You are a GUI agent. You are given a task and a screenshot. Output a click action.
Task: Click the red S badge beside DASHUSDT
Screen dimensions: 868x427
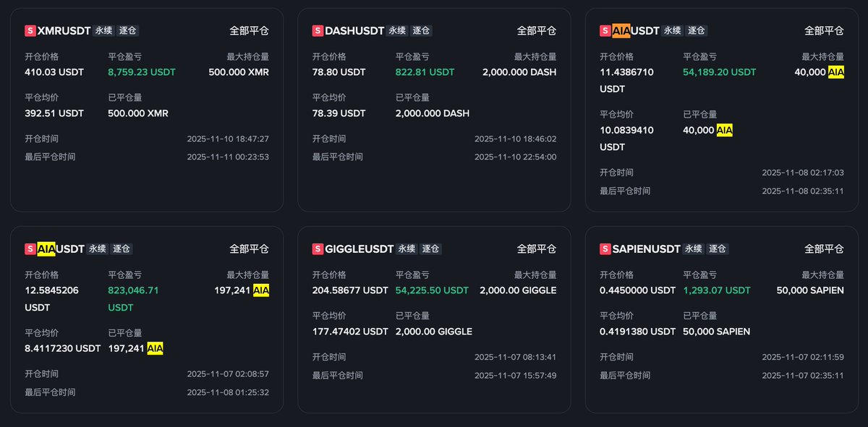click(318, 31)
